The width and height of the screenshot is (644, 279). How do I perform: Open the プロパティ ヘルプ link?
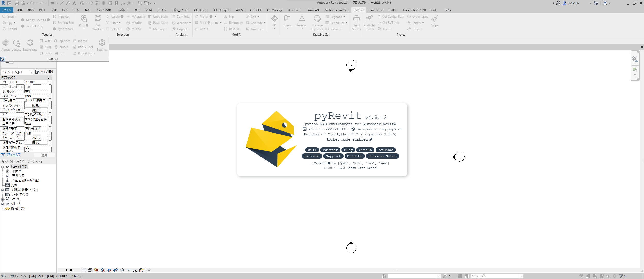point(11,155)
